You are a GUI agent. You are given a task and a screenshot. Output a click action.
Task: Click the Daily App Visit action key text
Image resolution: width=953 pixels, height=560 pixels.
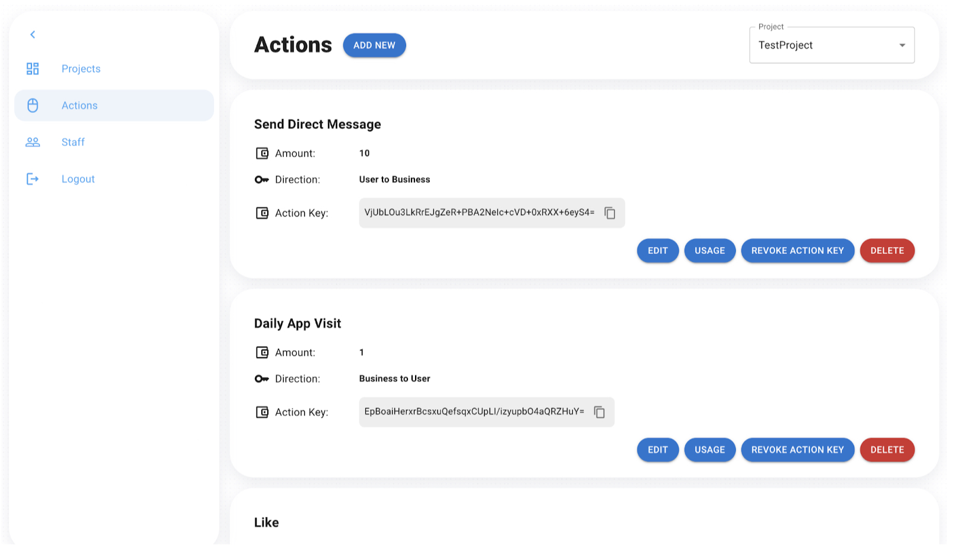(x=474, y=412)
